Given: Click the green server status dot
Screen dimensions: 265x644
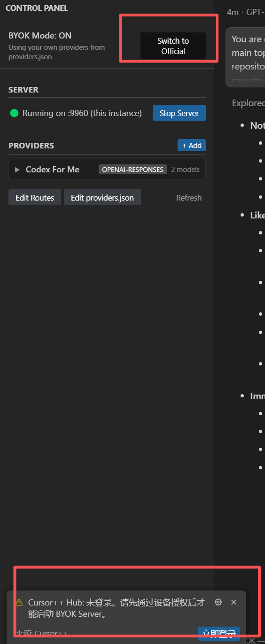Looking at the screenshot, I should coord(14,113).
